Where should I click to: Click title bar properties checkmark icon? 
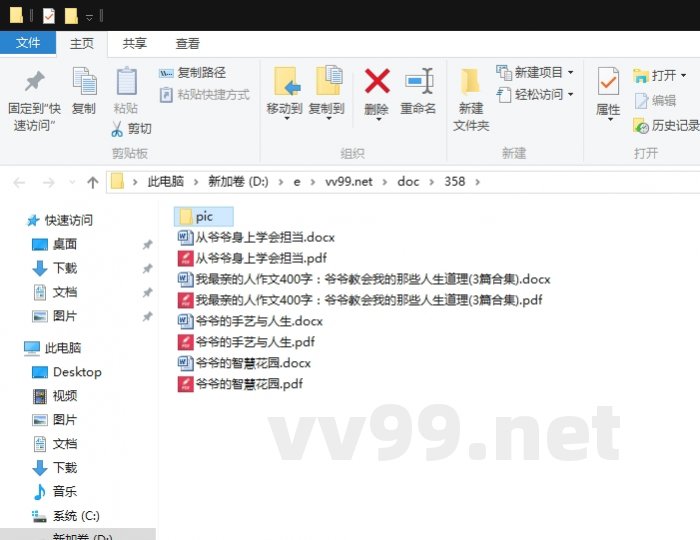[x=49, y=17]
